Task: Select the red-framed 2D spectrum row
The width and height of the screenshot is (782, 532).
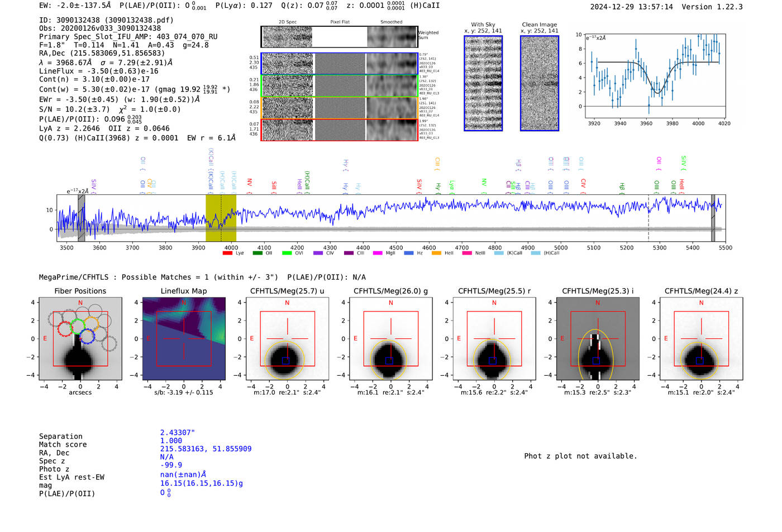Action: coord(339,130)
